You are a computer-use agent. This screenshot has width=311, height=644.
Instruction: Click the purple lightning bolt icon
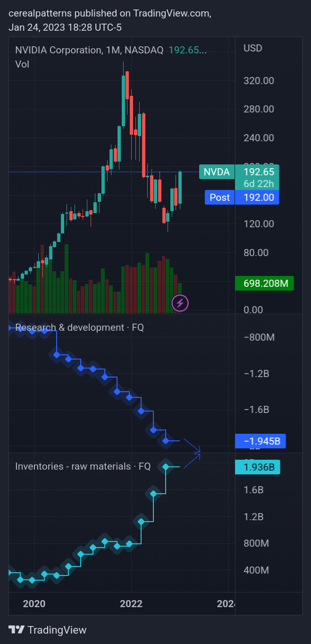(180, 302)
